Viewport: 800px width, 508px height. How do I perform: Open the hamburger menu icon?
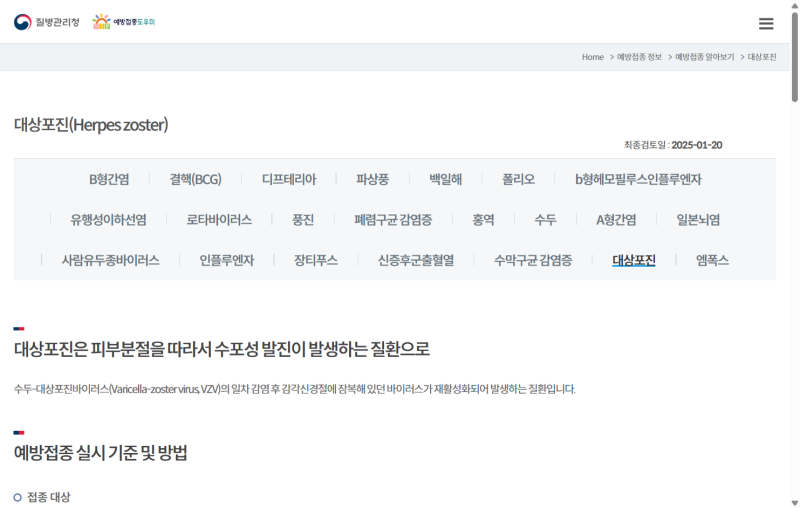pos(766,23)
